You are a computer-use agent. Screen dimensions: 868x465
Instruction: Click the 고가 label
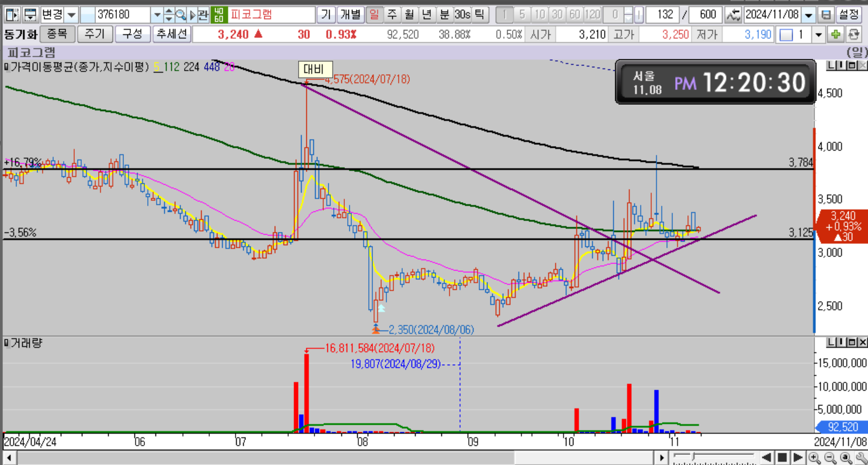click(624, 35)
